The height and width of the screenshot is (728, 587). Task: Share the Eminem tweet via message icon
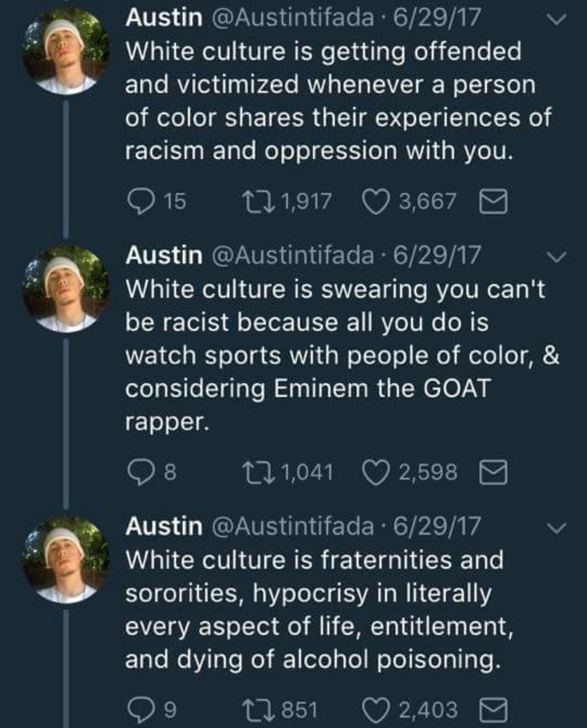click(x=493, y=472)
